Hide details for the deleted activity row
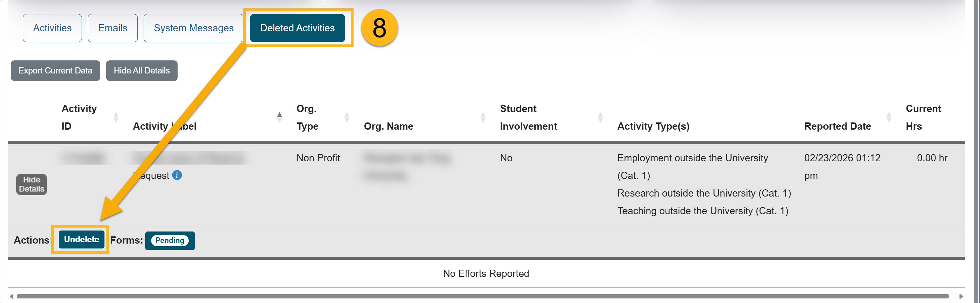Image resolution: width=980 pixels, height=303 pixels. tap(32, 184)
